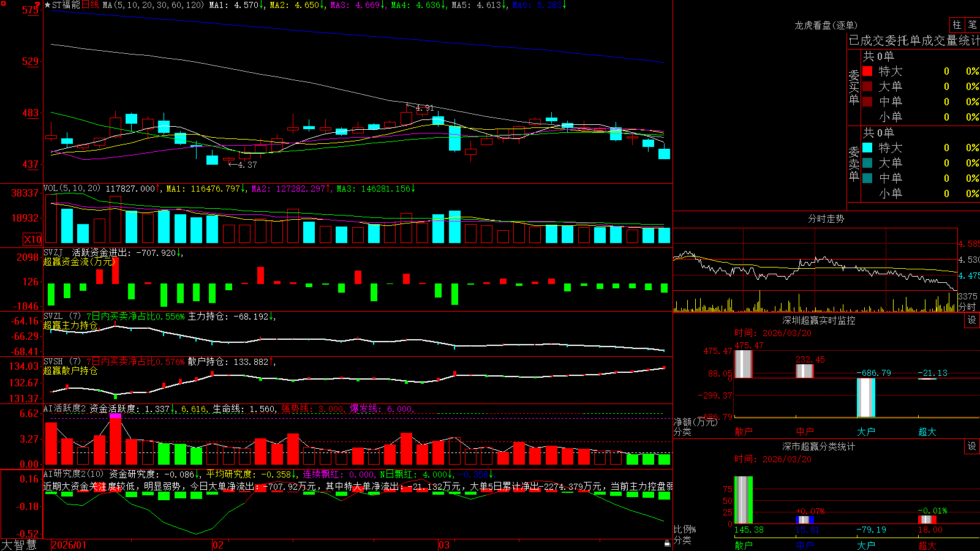Click the 03 month marker on time axis
This screenshot has height=551, width=980.
pos(444,545)
